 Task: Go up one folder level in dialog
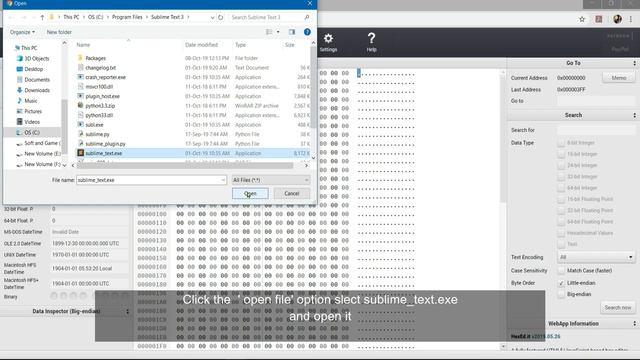coord(42,17)
